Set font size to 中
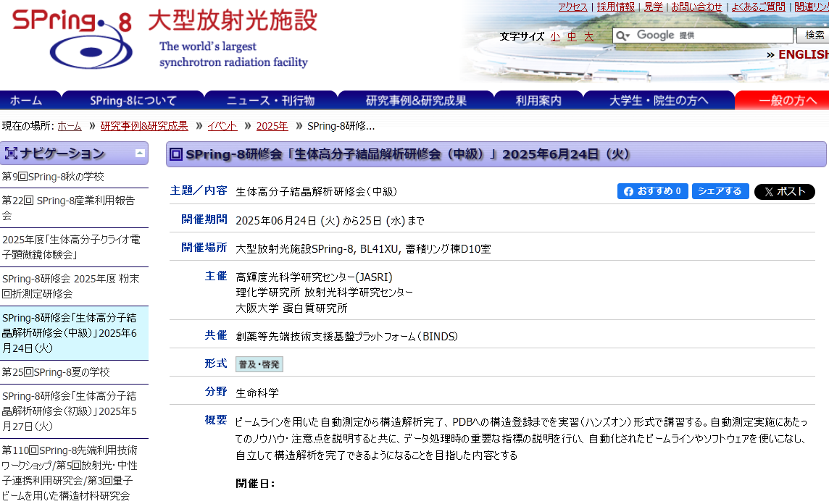Image resolution: width=829 pixels, height=504 pixels. click(x=572, y=36)
